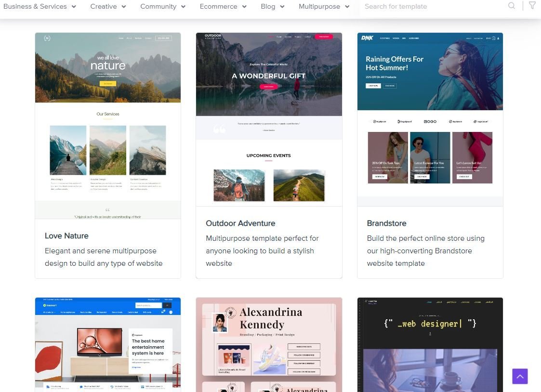This screenshot has height=392, width=541.
Task: Click the Brandstore template description text
Action: point(425,251)
